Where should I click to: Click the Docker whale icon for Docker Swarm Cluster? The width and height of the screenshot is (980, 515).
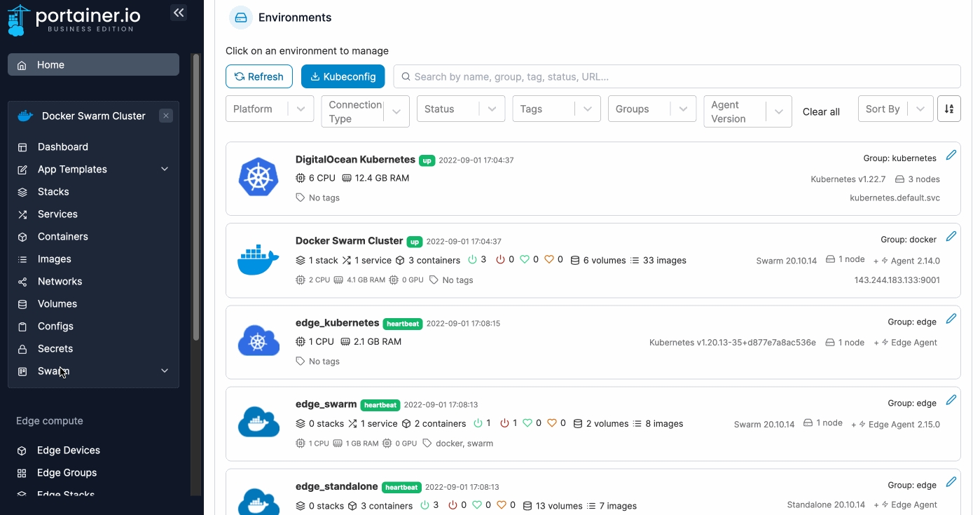click(258, 260)
